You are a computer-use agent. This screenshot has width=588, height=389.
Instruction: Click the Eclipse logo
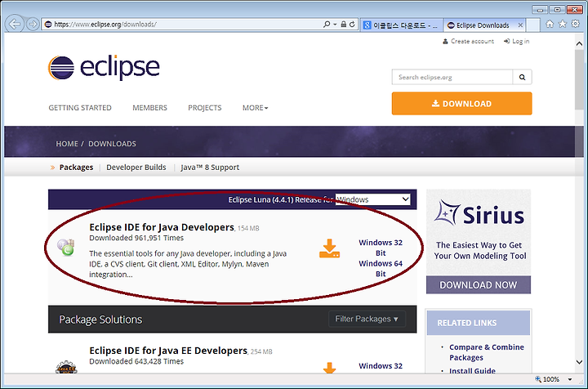click(104, 68)
